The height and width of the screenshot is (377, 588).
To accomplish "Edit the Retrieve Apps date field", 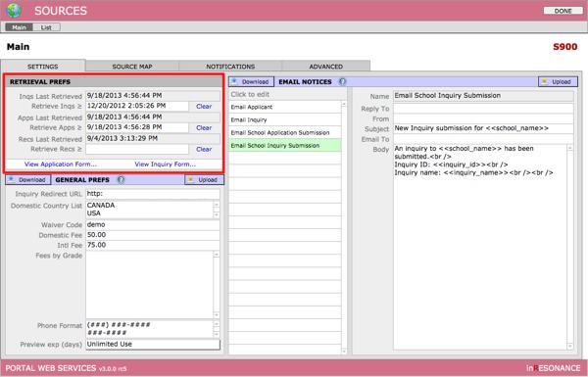I will tap(137, 127).
